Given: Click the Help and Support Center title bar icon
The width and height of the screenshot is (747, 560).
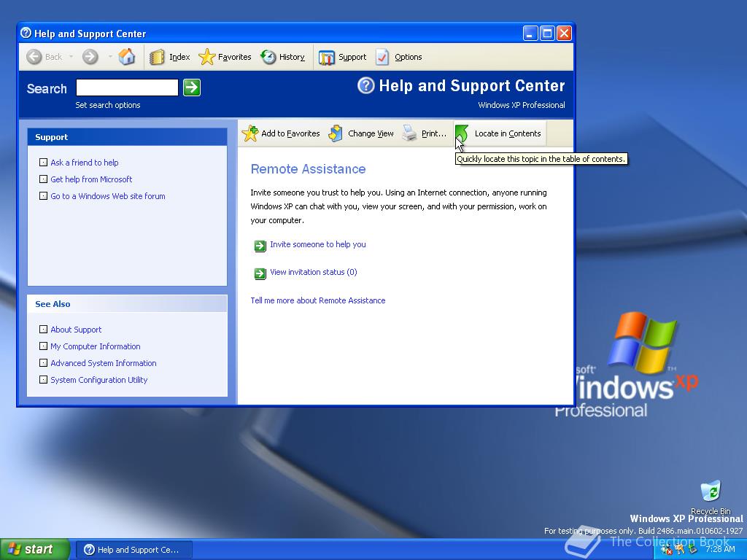Looking at the screenshot, I should pos(26,34).
